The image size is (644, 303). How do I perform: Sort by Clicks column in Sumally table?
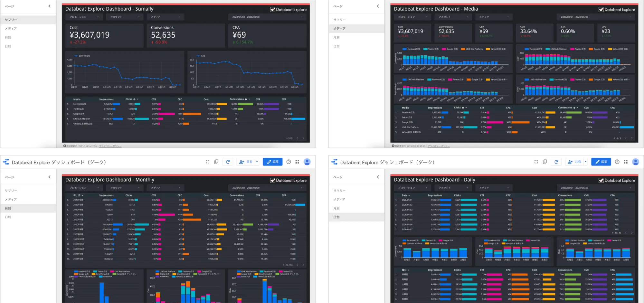tap(129, 99)
